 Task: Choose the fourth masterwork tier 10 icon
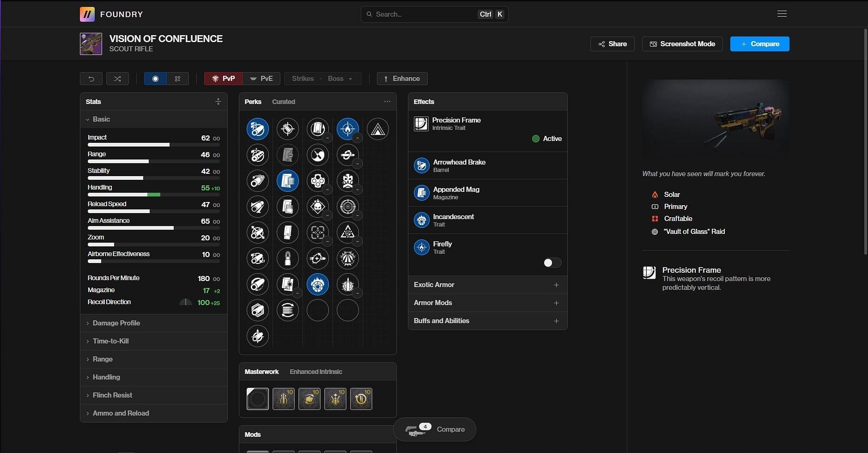[x=335, y=398]
